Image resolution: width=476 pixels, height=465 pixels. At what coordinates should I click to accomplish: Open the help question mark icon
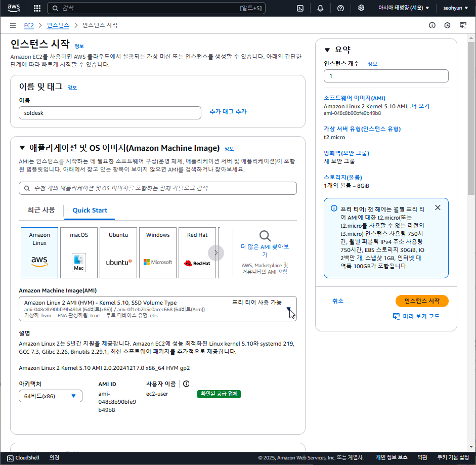coord(340,8)
